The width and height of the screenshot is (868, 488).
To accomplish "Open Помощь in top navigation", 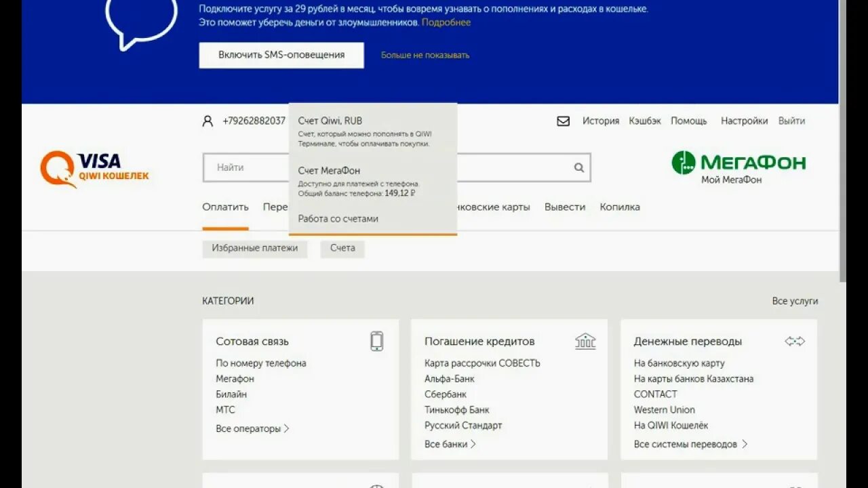I will pos(689,121).
